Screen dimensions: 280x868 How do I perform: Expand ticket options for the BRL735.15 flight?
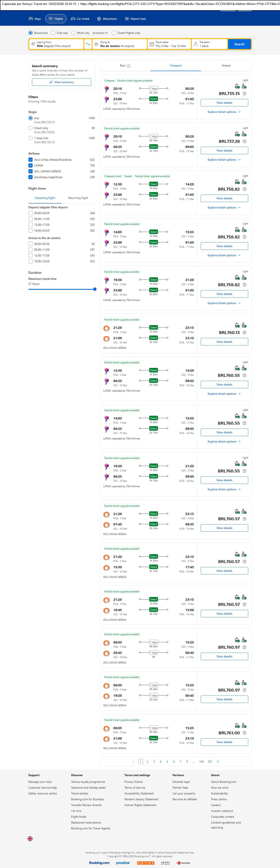(224, 112)
